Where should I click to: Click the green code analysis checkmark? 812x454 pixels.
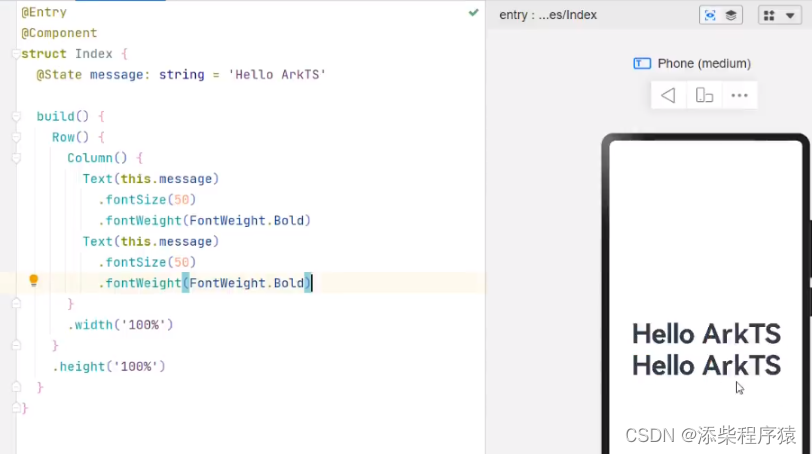click(x=473, y=12)
